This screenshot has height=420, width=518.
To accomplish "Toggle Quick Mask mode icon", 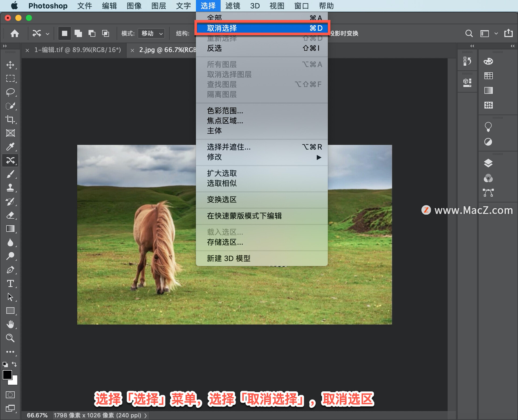I will pos(10,395).
